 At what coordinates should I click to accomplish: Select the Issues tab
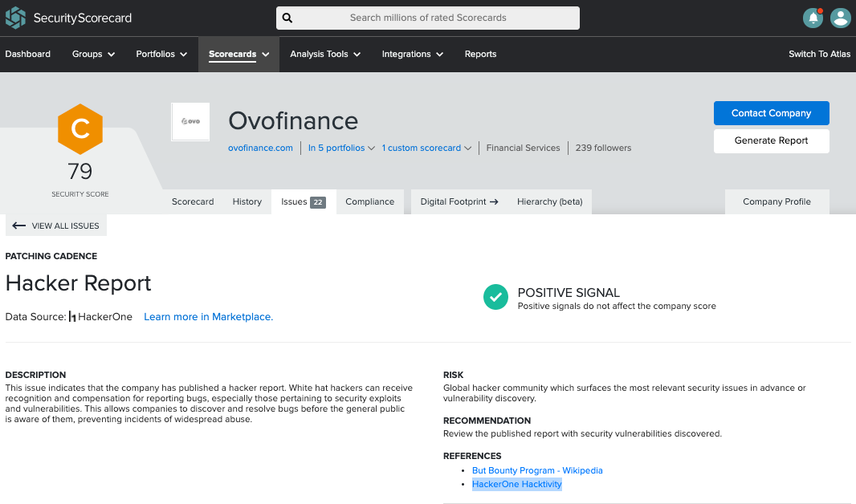point(304,201)
